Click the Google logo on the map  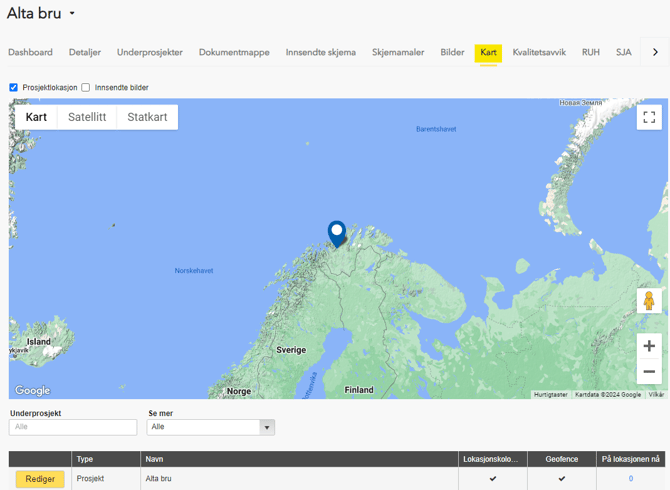(x=32, y=391)
